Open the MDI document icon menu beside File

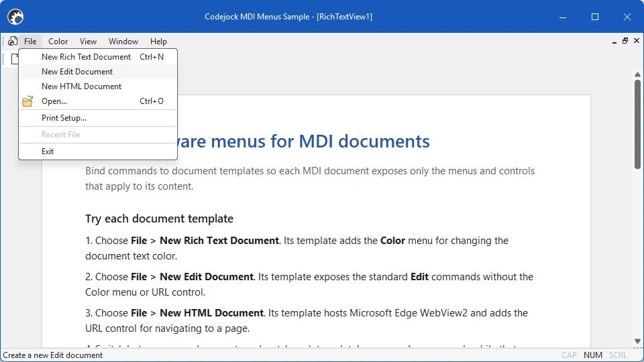click(12, 41)
